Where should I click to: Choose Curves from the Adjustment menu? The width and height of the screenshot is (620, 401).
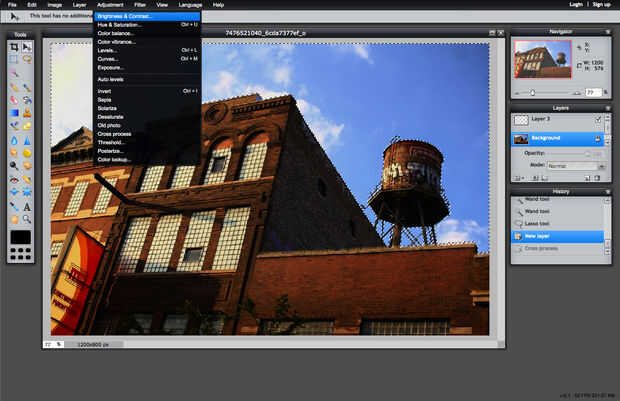[x=147, y=59]
